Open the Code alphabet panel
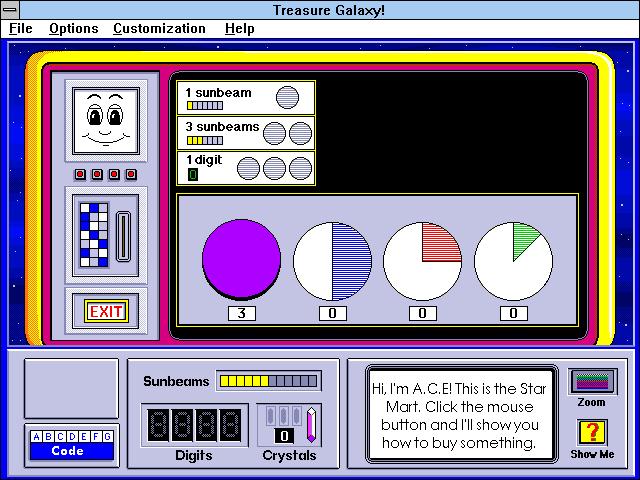Screen dimensions: 640x480 (72, 445)
